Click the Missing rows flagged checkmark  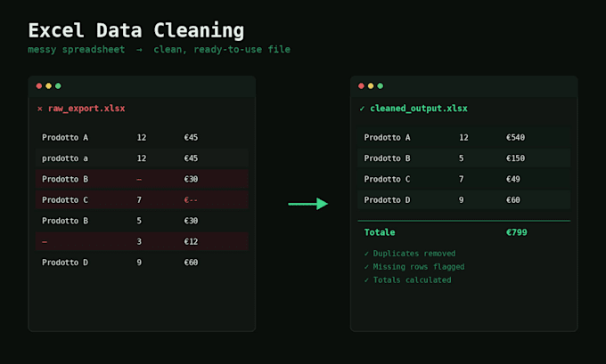(x=366, y=267)
